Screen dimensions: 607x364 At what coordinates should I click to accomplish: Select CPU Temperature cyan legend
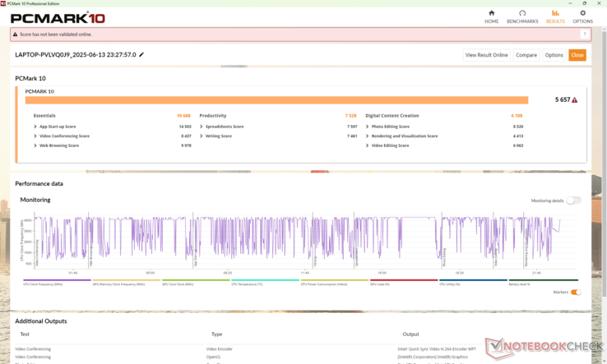[x=265, y=282]
